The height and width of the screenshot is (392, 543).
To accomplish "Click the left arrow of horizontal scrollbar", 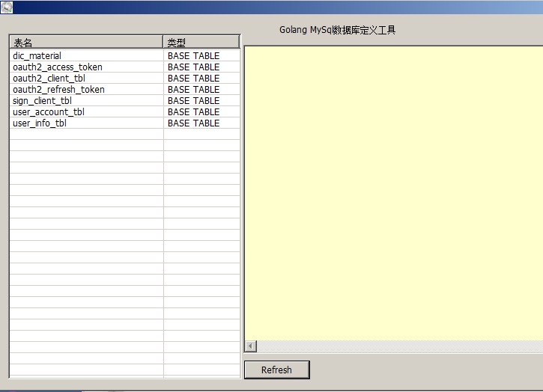I will 251,346.
